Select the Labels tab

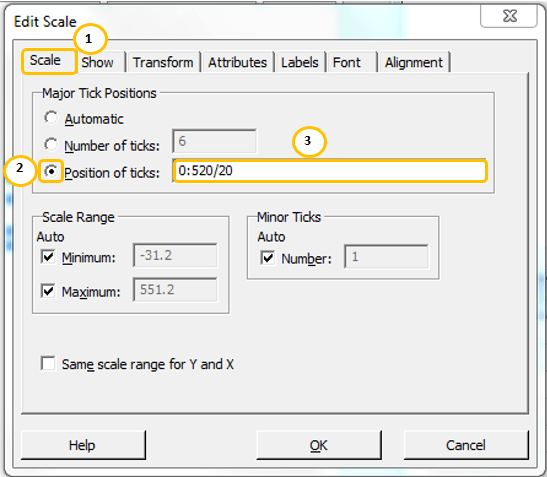tap(300, 62)
